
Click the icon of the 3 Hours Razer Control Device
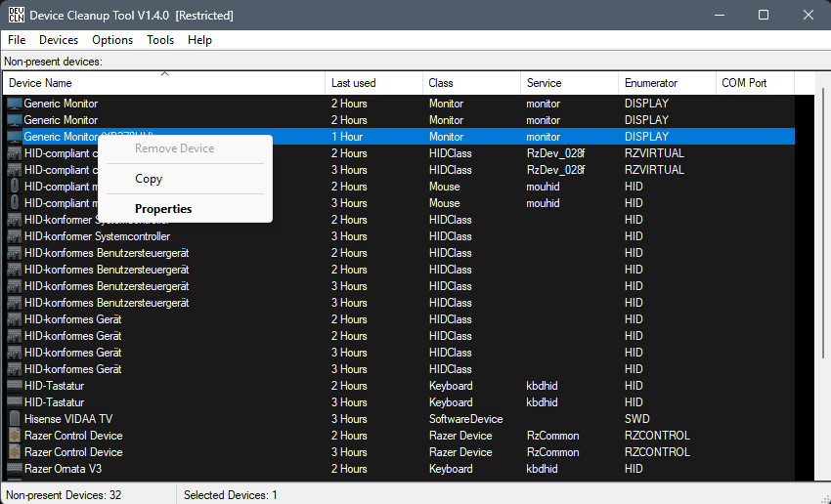pyautogui.click(x=15, y=452)
